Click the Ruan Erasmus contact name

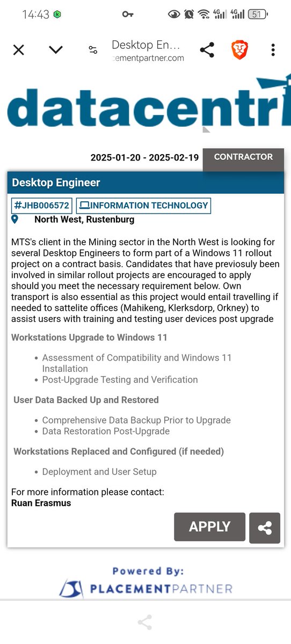41,503
